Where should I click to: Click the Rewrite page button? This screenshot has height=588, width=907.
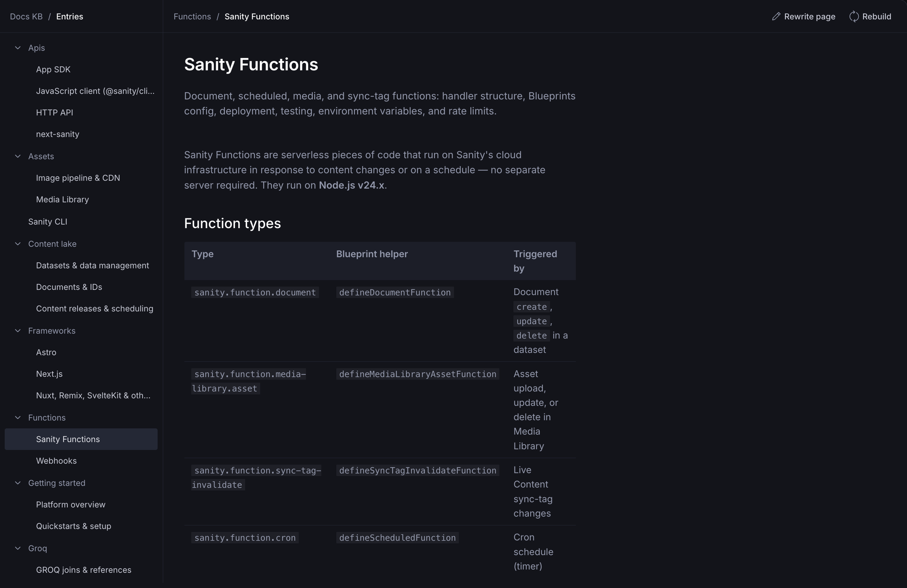coord(803,16)
